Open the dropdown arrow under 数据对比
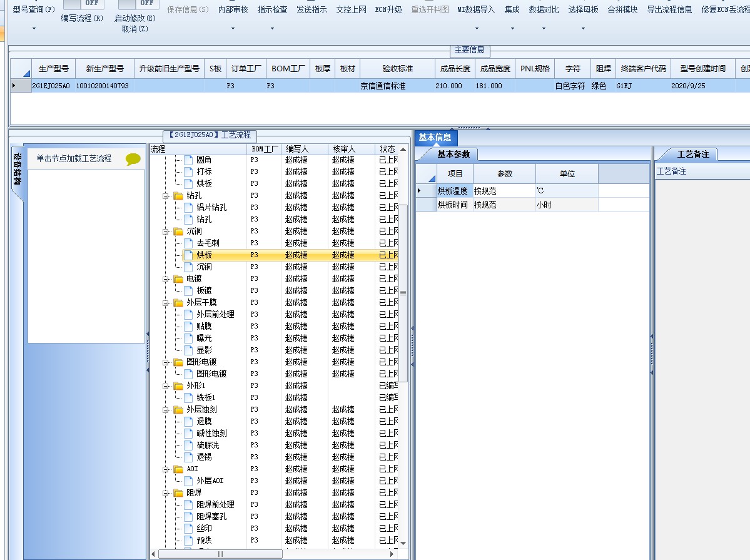The width and height of the screenshot is (750, 560). click(544, 29)
